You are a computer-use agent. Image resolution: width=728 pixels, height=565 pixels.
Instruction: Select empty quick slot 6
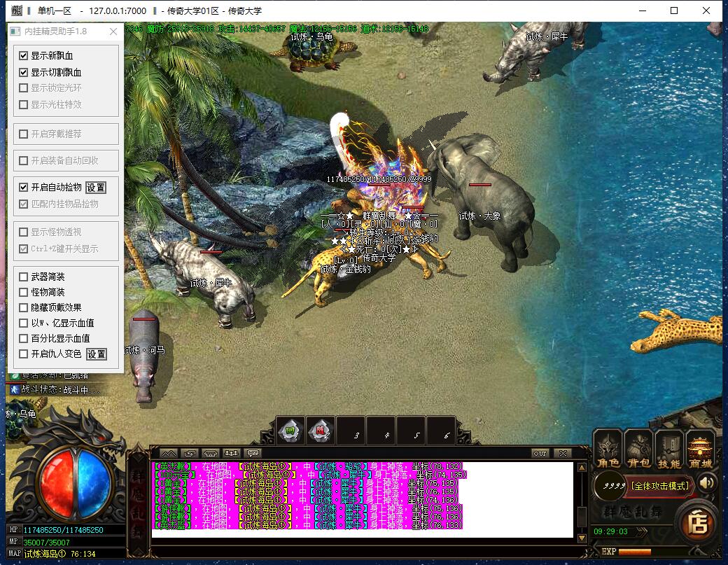click(441, 431)
